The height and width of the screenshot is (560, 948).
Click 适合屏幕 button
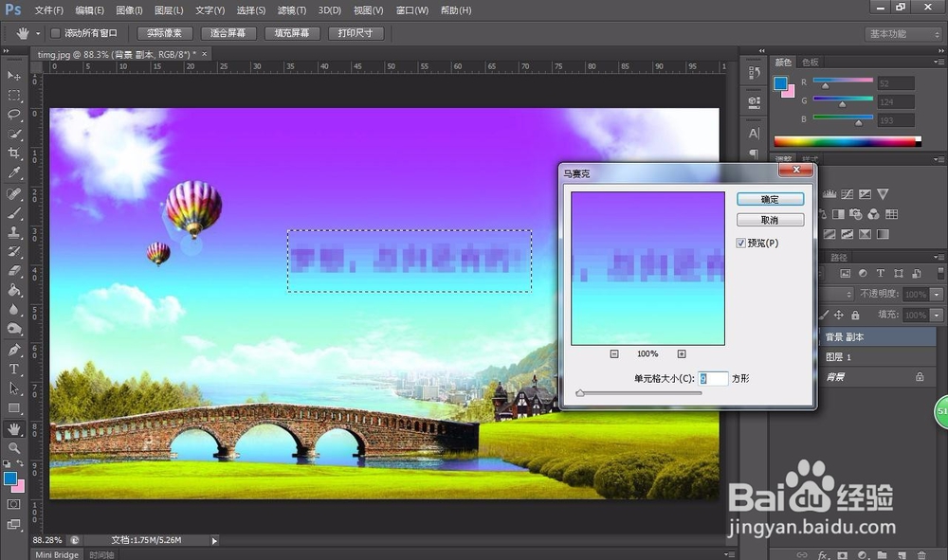coord(228,33)
